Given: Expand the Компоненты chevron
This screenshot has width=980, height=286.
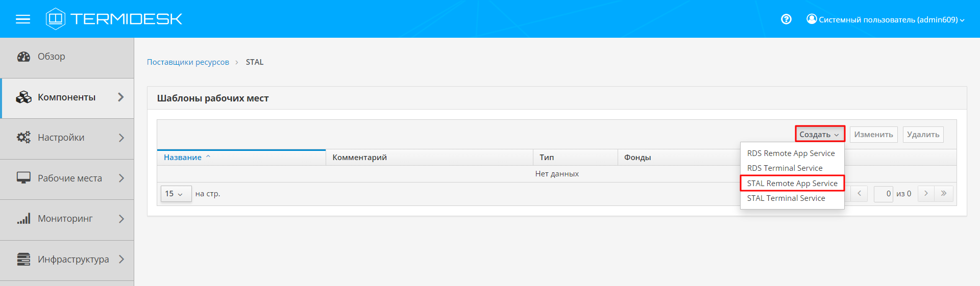Looking at the screenshot, I should 121,97.
